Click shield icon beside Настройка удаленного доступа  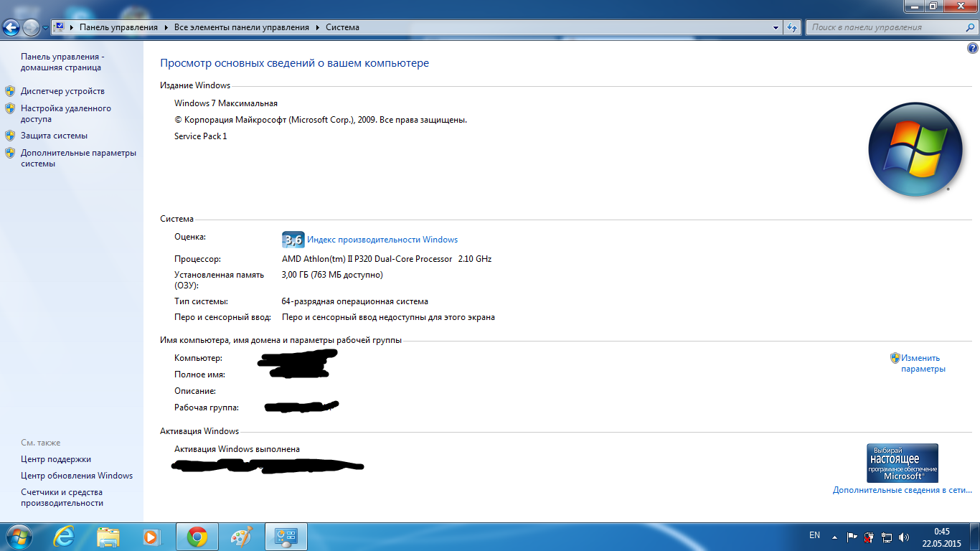[x=10, y=108]
